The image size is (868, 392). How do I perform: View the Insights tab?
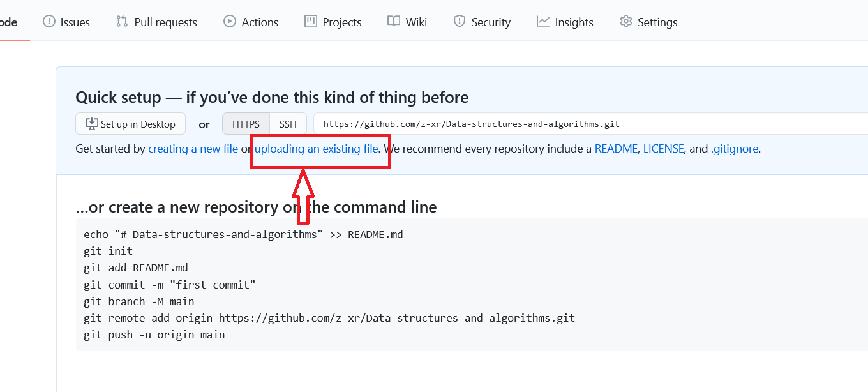[565, 22]
